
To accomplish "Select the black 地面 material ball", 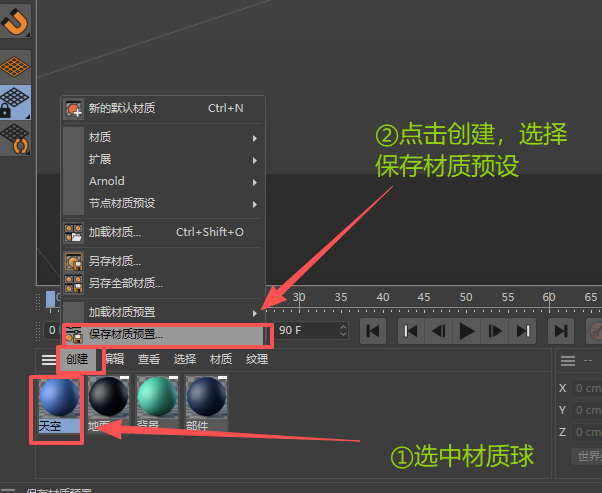I will [109, 404].
